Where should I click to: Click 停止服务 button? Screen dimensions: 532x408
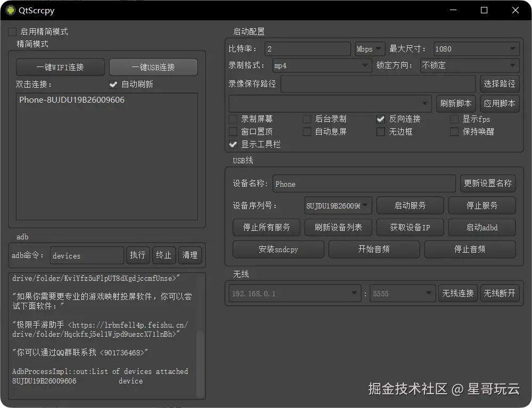[482, 205]
